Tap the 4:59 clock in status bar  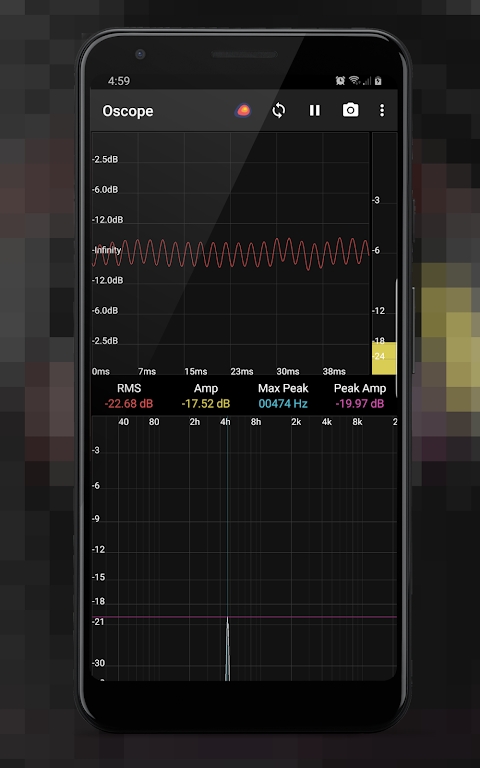tap(119, 81)
